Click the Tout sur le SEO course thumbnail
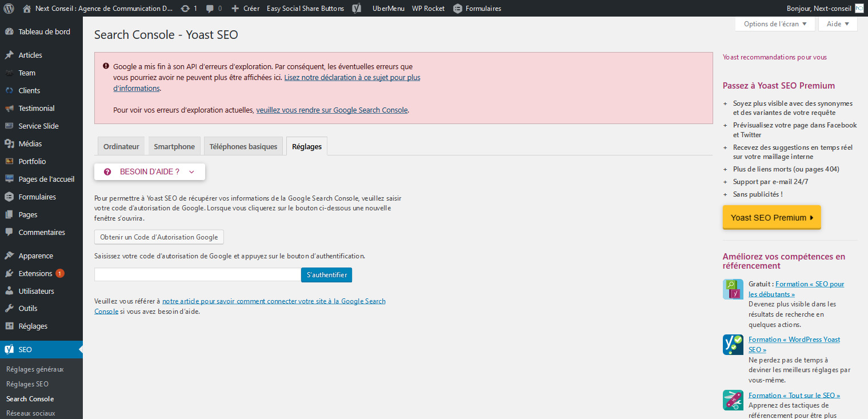The height and width of the screenshot is (419, 868). [733, 400]
